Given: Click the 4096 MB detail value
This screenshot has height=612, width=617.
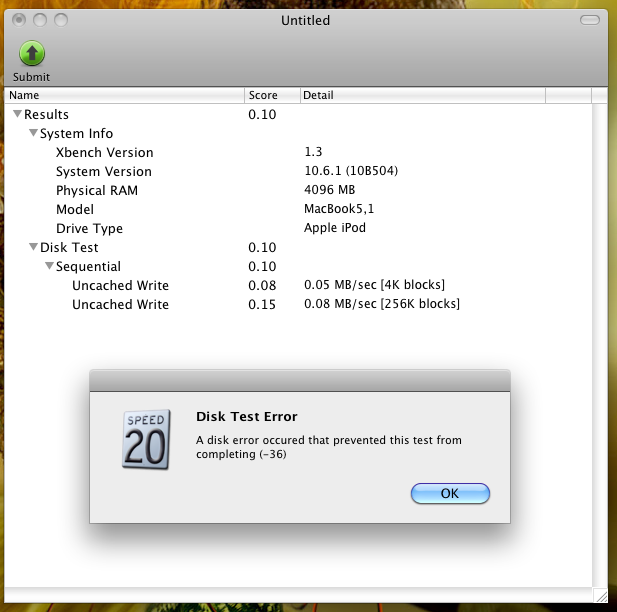Looking at the screenshot, I should point(329,190).
